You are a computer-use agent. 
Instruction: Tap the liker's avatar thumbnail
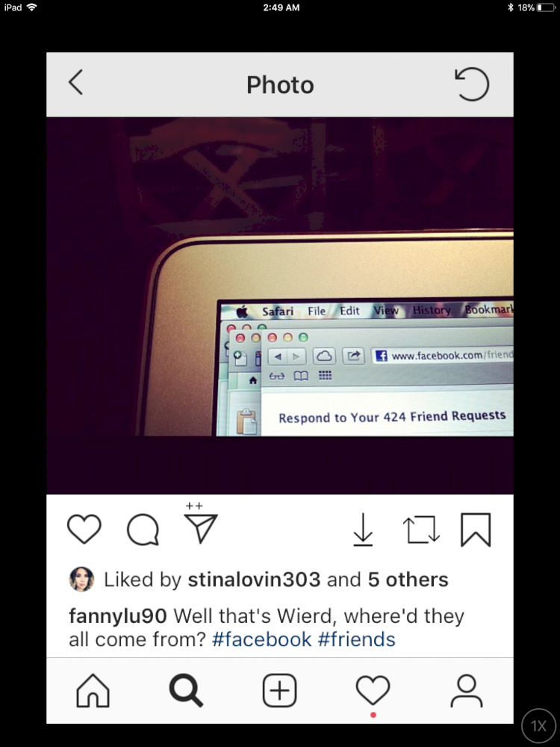tap(81, 580)
